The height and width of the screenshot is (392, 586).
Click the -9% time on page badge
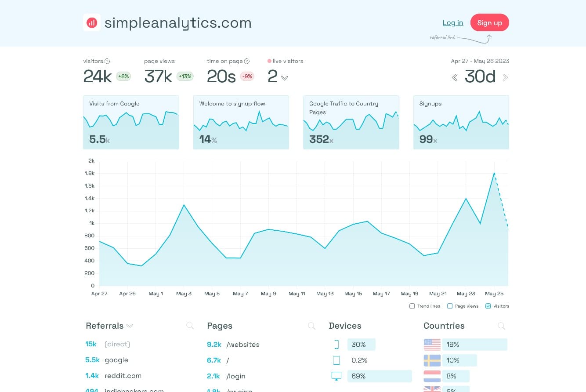point(247,76)
